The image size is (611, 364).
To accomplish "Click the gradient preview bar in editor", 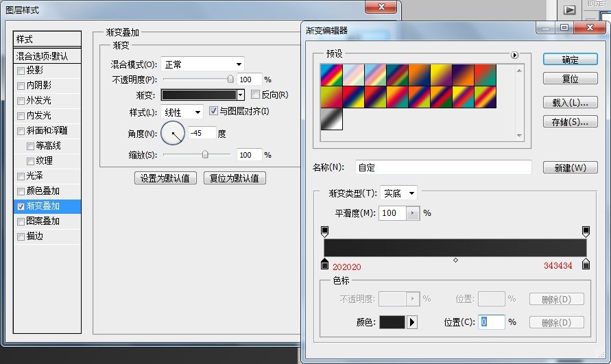I will click(x=455, y=247).
